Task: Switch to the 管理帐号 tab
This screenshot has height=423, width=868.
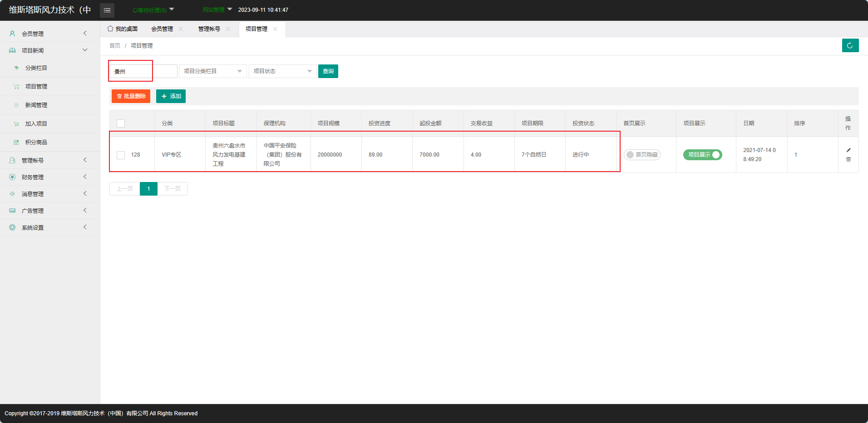Action: (x=209, y=29)
